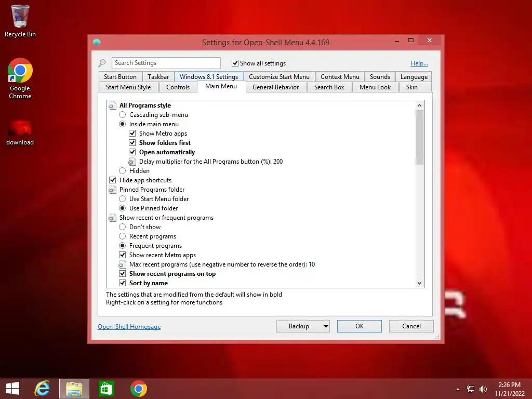The image size is (532, 399).
Task: Click the network tray icon
Action: pyautogui.click(x=471, y=389)
